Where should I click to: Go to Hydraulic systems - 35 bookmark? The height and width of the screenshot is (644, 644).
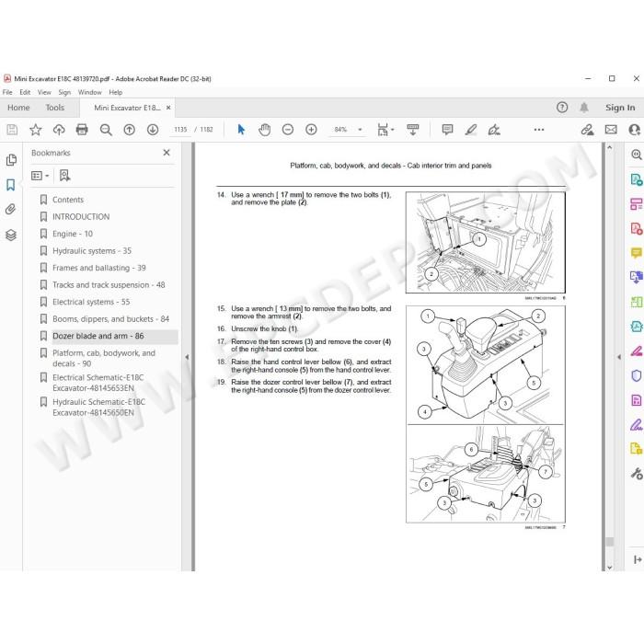[92, 251]
